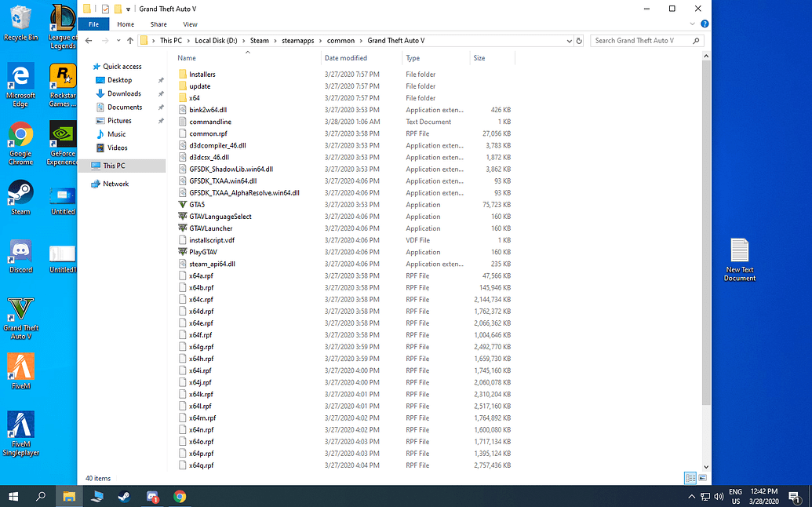Viewport: 812px width, 507px height.
Task: Open the File menu
Action: tap(93, 24)
